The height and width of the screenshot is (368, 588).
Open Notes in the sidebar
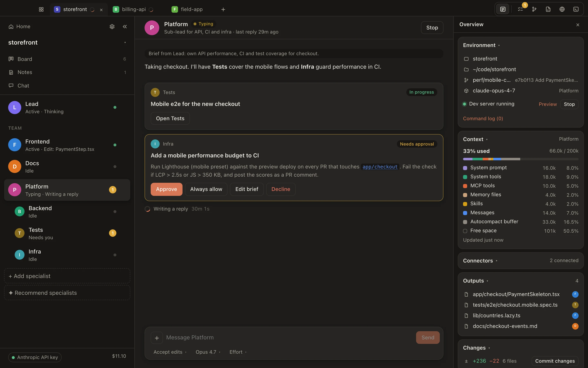67,72
